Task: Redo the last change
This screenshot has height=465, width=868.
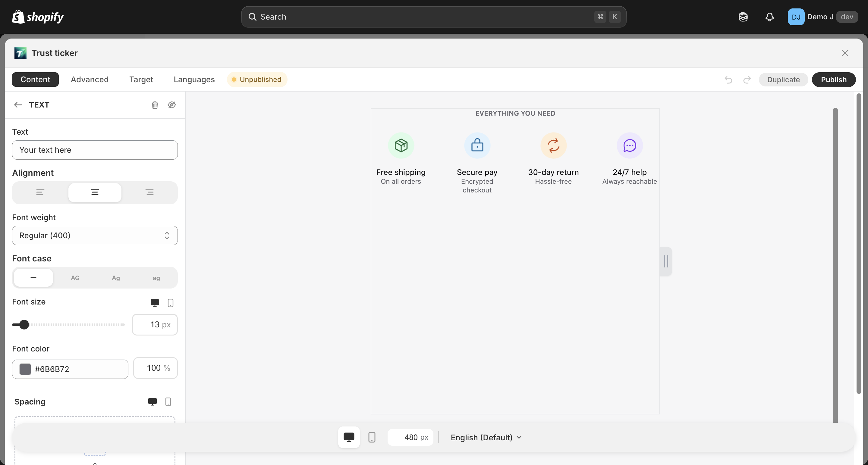Action: coord(747,80)
